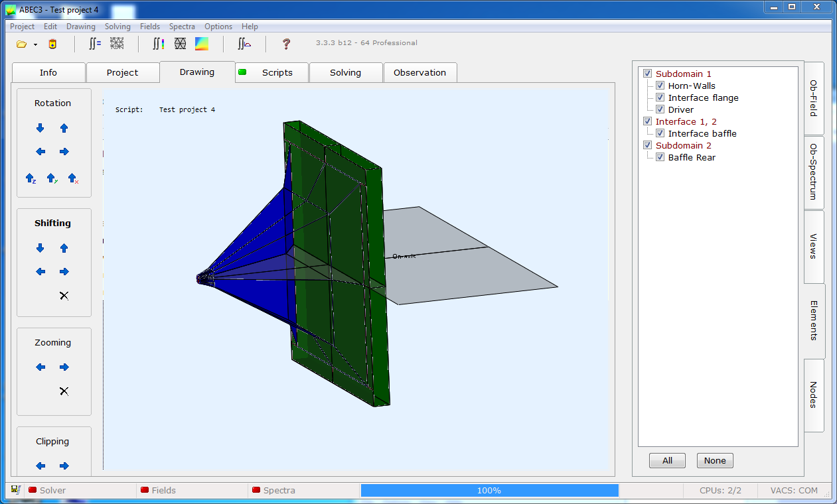Toggle Driver checkbox
Screen dimensions: 837x504
[660, 109]
